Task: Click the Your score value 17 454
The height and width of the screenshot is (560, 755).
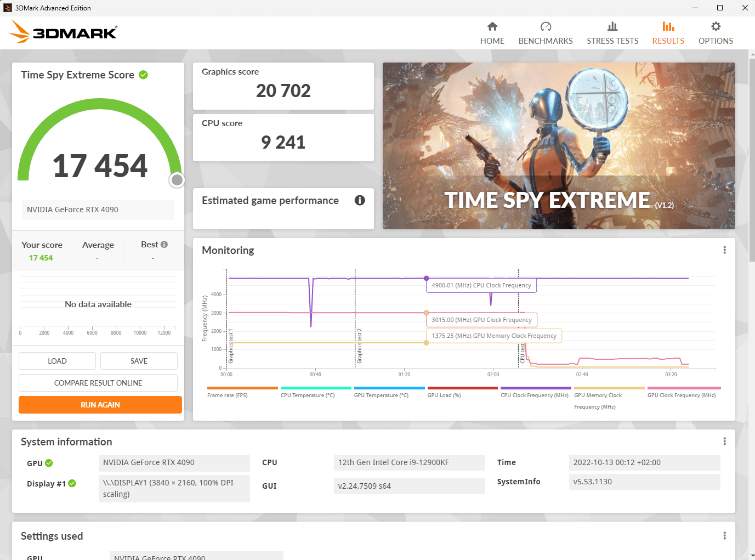Action: tap(41, 258)
